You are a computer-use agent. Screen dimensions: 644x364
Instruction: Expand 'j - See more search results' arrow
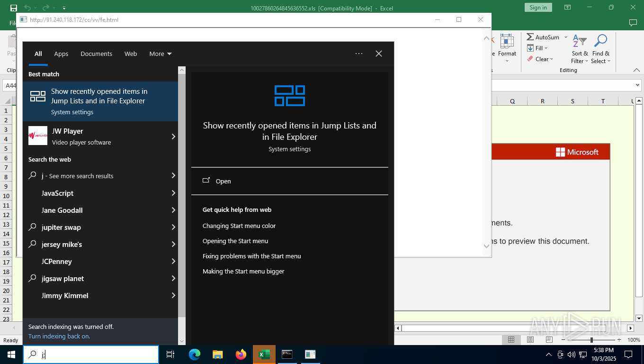click(x=173, y=176)
